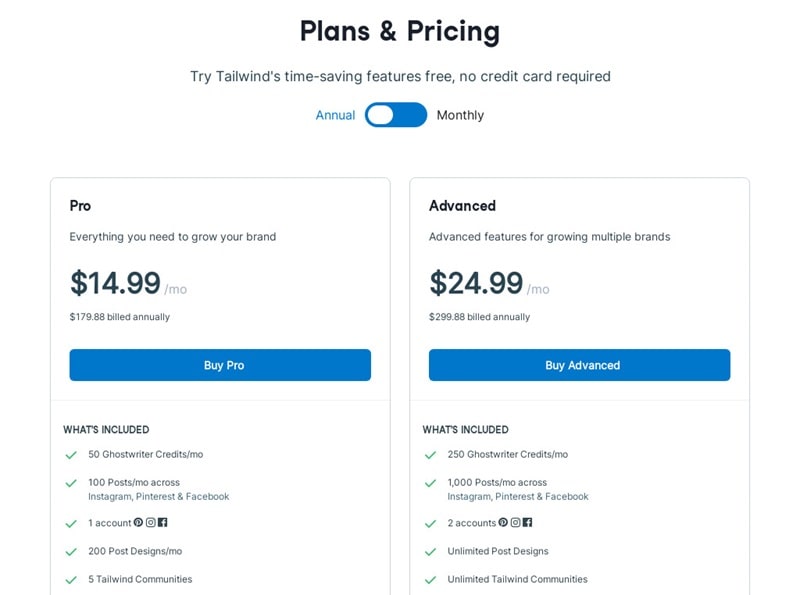This screenshot has width=800, height=595.
Task: Click the Facebook icon in Advanced plan
Action: click(527, 522)
